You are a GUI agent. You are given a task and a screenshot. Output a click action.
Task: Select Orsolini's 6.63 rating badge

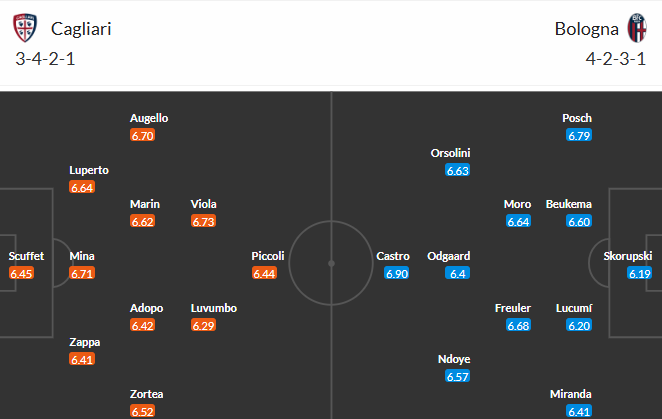point(458,171)
